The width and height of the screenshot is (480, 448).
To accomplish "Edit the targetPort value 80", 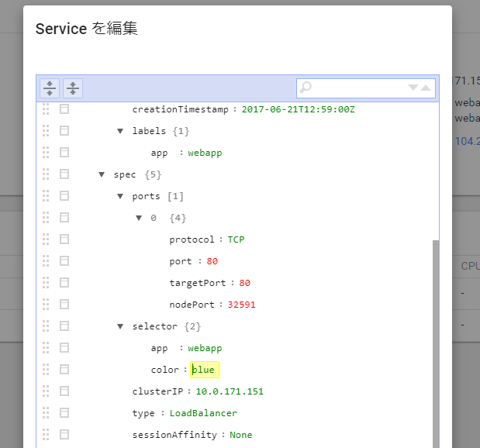I will click(x=244, y=283).
